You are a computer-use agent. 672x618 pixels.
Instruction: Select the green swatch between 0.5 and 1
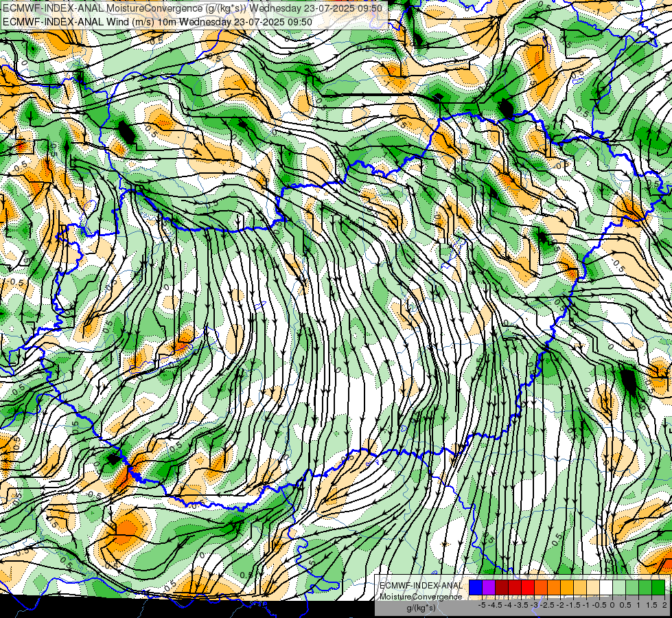(x=632, y=587)
